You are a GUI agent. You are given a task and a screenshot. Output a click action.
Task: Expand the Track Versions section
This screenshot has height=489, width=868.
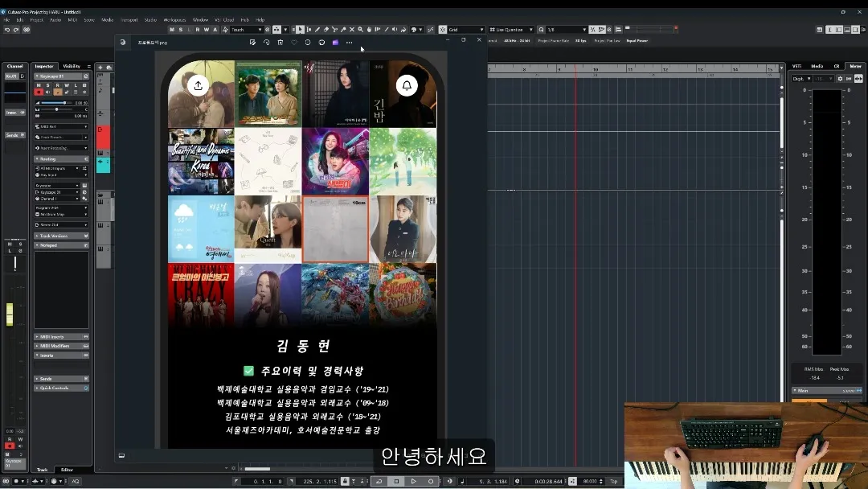click(x=61, y=236)
